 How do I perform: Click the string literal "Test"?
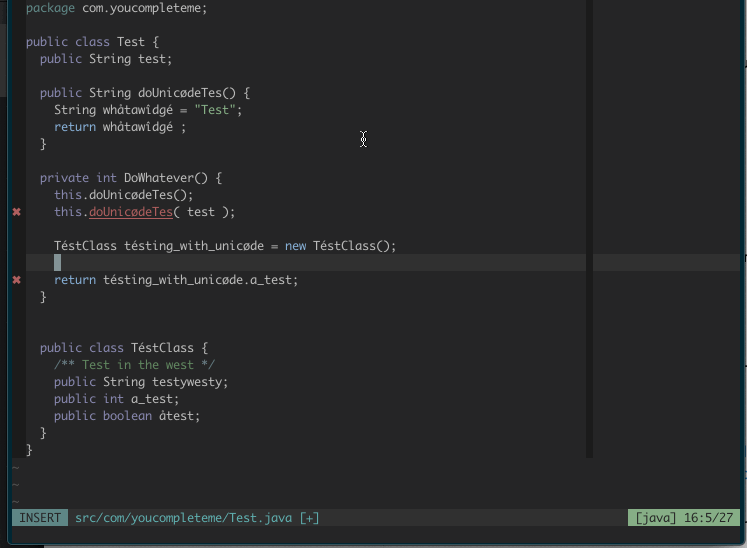coord(215,110)
